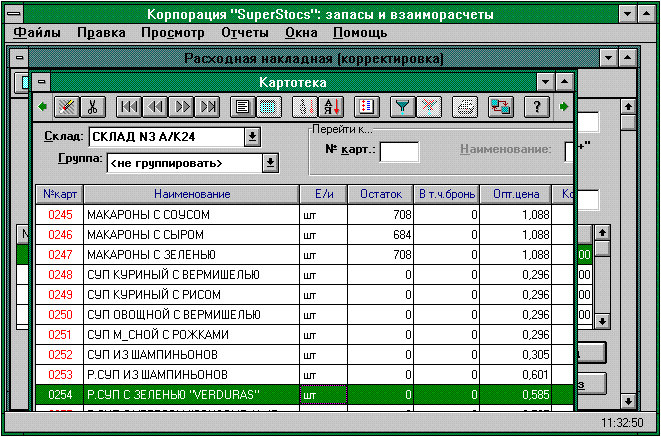The width and height of the screenshot is (661, 437).
Task: Switch to table grid view icon
Action: pyautogui.click(x=269, y=107)
